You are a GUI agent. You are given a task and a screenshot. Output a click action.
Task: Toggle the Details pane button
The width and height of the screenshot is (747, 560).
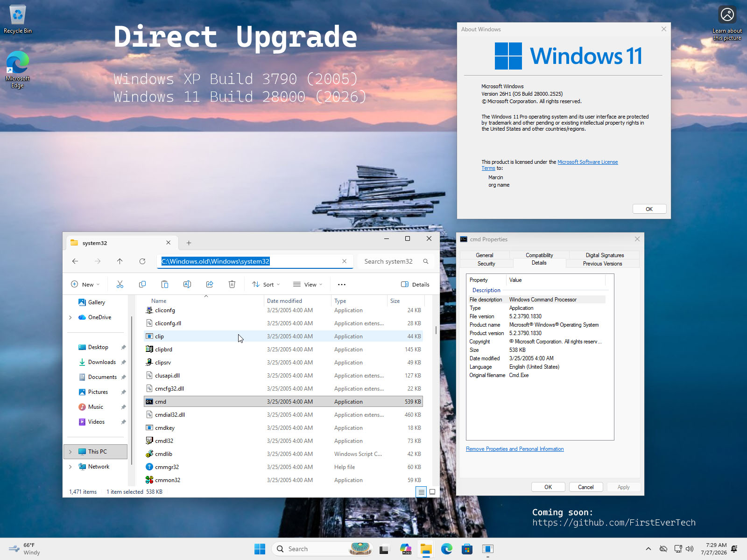415,284
